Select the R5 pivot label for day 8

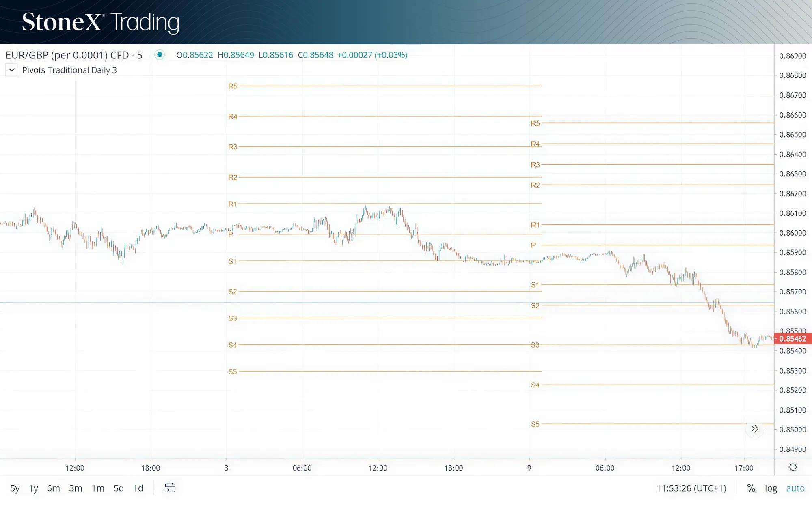coord(233,86)
